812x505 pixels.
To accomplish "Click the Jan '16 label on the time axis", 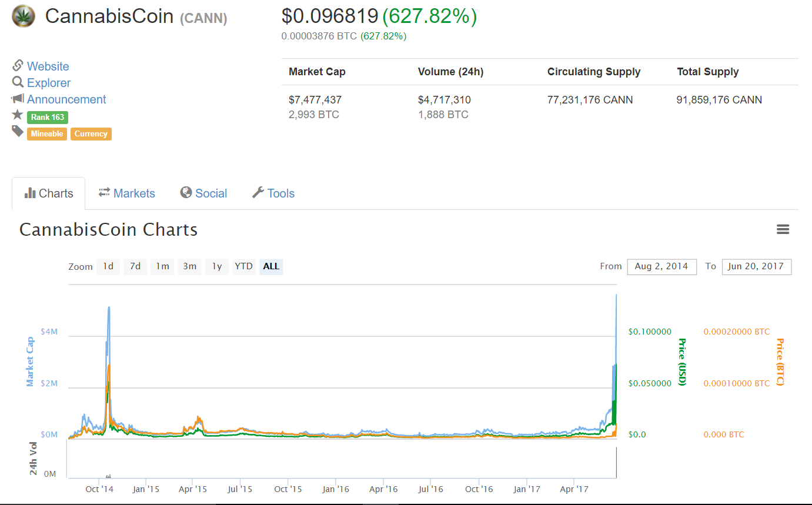I will coord(336,489).
